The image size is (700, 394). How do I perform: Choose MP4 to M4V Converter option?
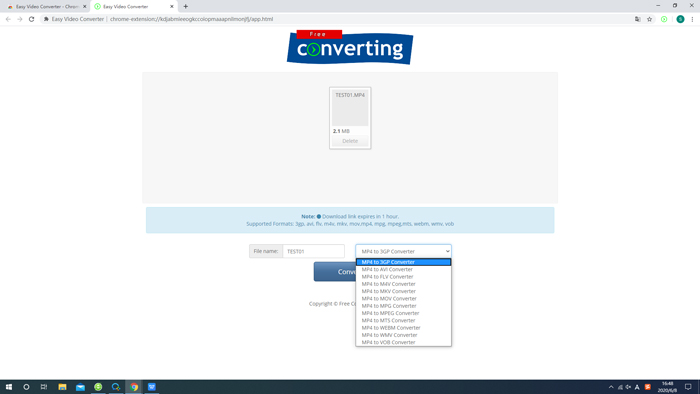point(403,284)
